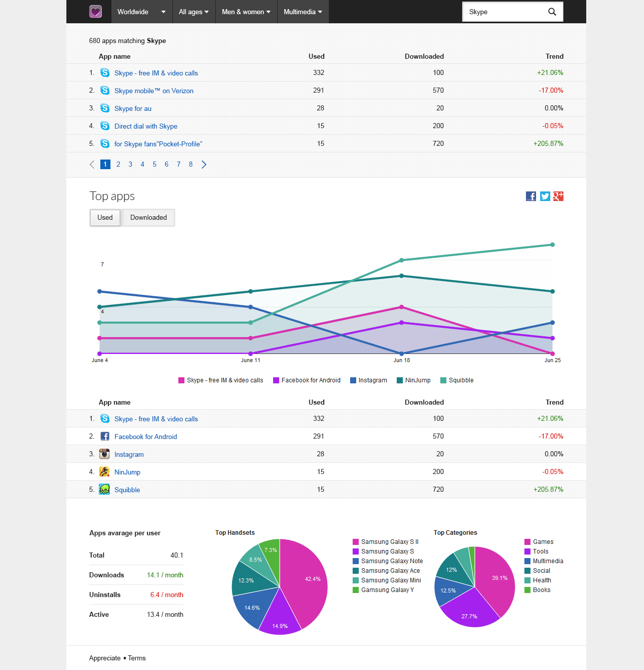Switch chart to Downloaded view
The height and width of the screenshot is (670, 644).
tap(148, 218)
